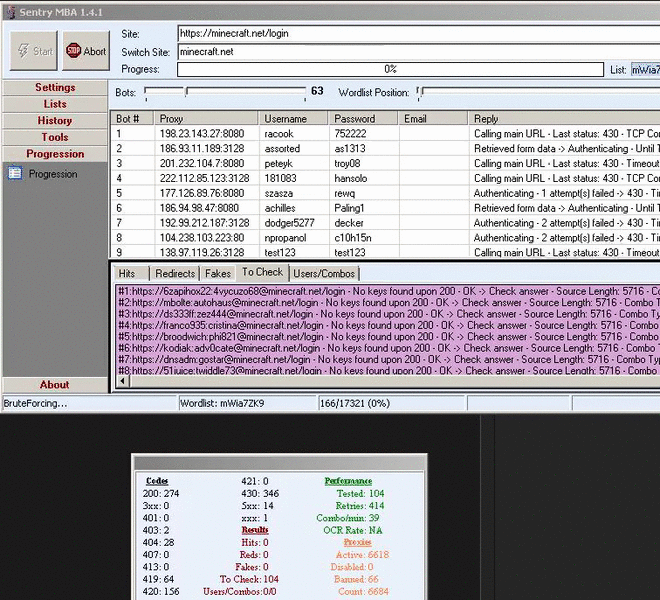This screenshot has width=660, height=600.
Task: Click the List name field
Action: (645, 69)
